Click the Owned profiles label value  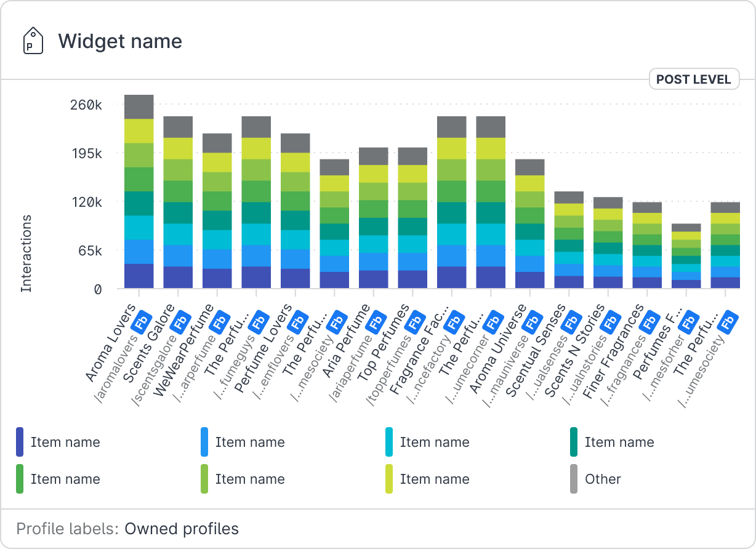tap(182, 529)
